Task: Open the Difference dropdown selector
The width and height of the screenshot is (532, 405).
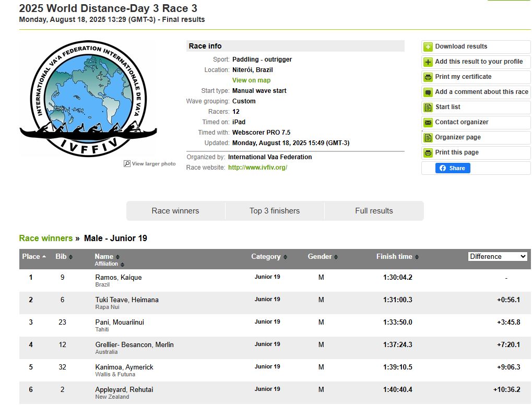Action: [x=498, y=256]
